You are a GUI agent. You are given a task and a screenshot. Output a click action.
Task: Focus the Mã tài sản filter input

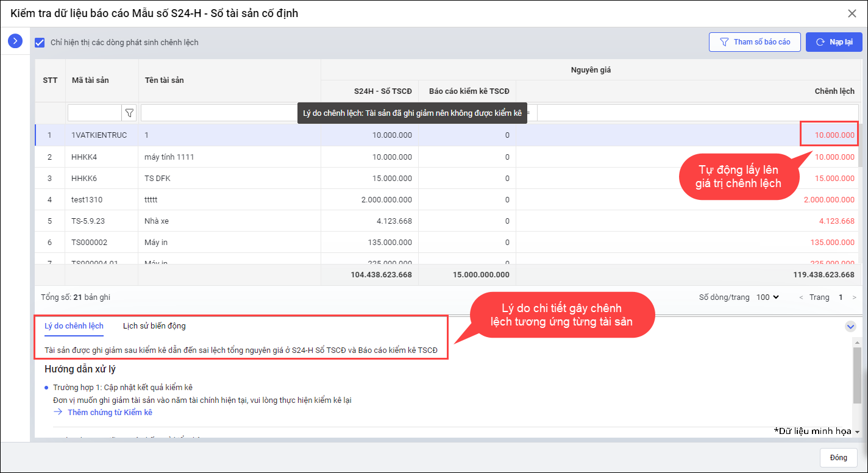pyautogui.click(x=95, y=113)
